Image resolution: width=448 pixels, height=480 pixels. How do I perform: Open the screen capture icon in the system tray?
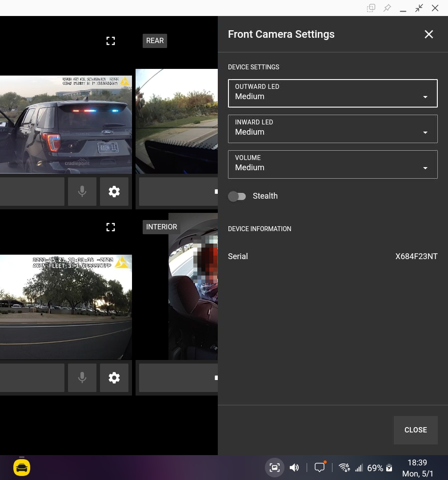tap(275, 468)
